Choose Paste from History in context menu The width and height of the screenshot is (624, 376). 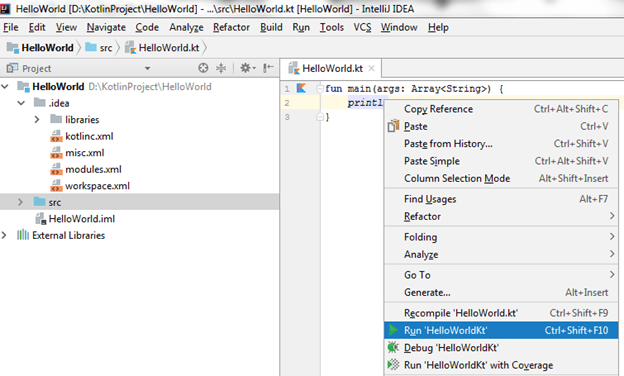[501, 143]
